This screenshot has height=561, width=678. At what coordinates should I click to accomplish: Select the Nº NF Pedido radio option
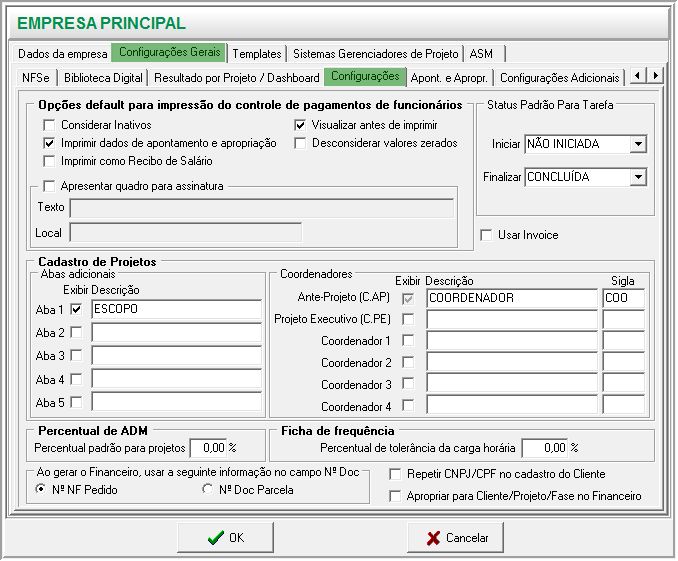(x=41, y=489)
